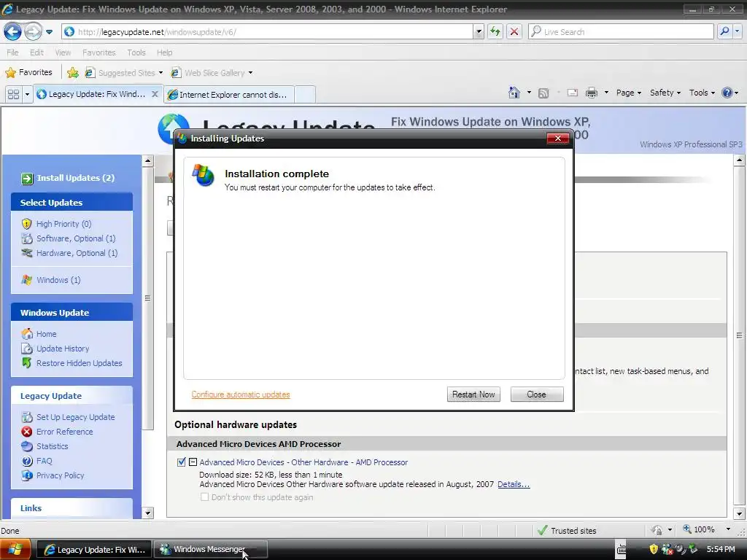The width and height of the screenshot is (747, 560).
Task: Click security shield tray icon
Action: tap(654, 550)
